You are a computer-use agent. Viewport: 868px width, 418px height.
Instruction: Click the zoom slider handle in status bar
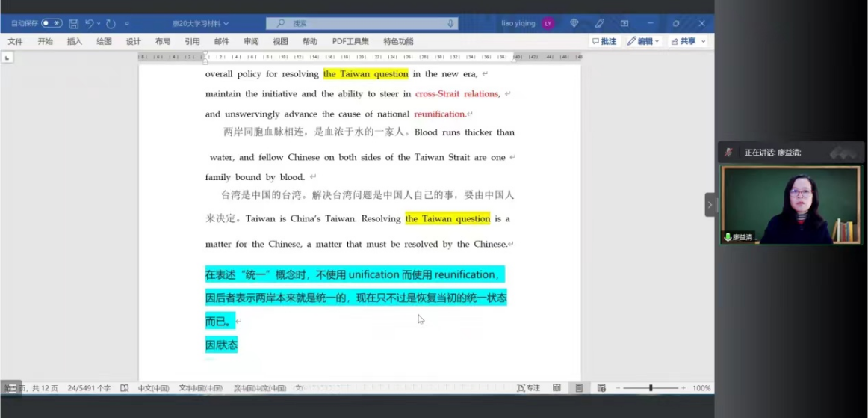tap(651, 388)
